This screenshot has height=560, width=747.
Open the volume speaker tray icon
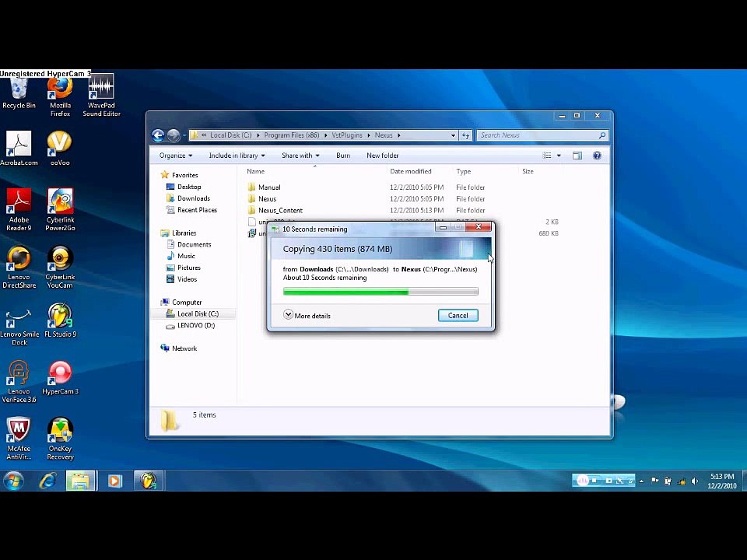tap(695, 481)
